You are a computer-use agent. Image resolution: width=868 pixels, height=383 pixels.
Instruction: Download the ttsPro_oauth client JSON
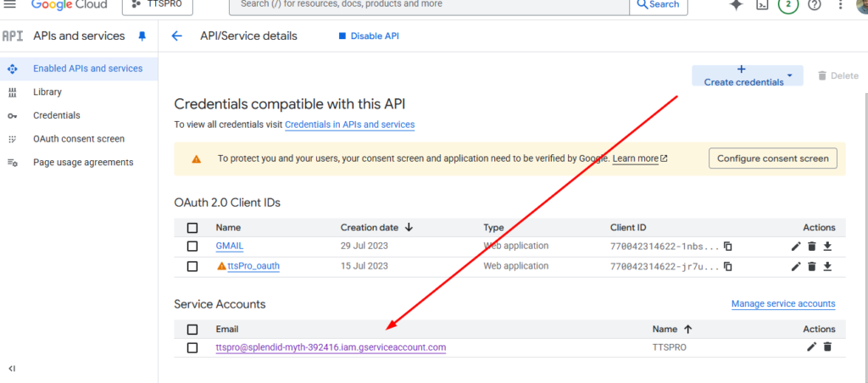pos(827,267)
